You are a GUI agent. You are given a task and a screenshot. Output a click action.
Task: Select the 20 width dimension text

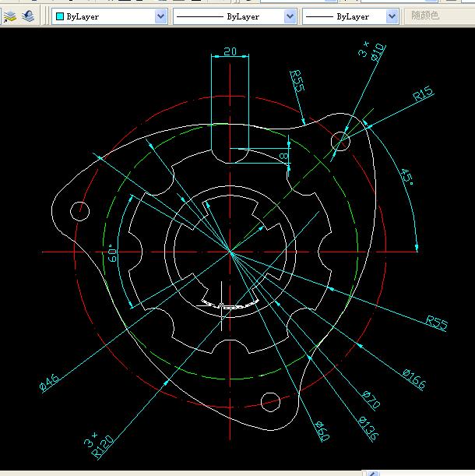click(x=230, y=51)
